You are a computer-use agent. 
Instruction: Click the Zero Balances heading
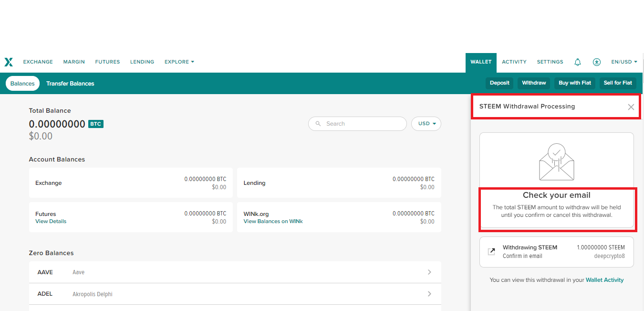coord(51,253)
